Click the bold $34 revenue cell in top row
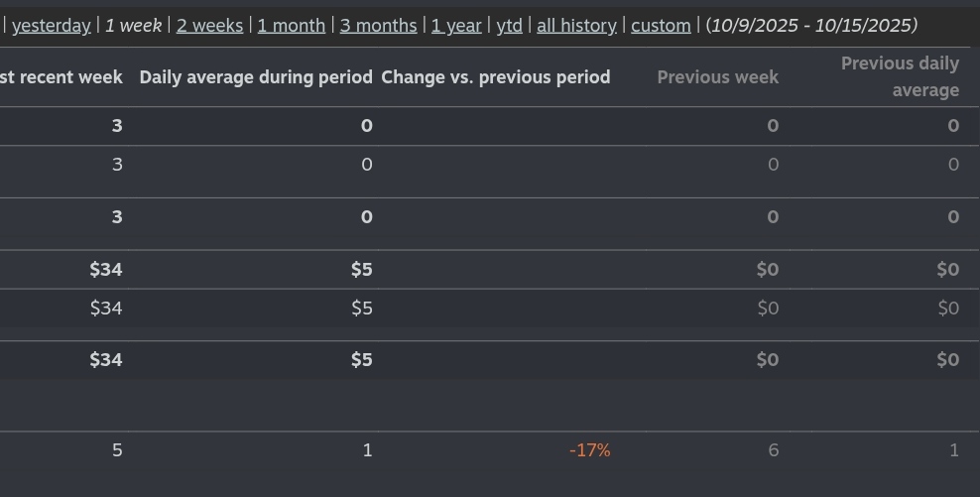This screenshot has width=980, height=497. coord(105,270)
